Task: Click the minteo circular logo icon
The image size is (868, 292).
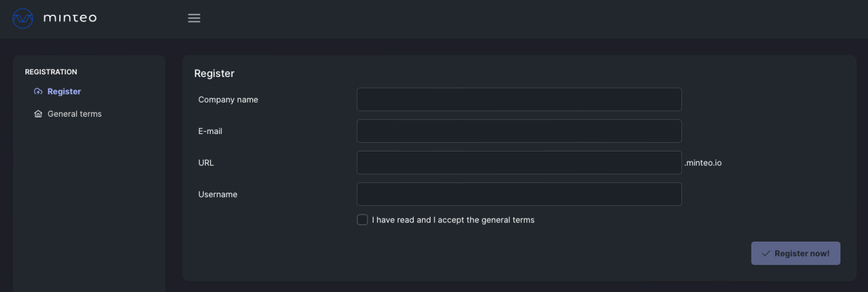Action: tap(23, 18)
